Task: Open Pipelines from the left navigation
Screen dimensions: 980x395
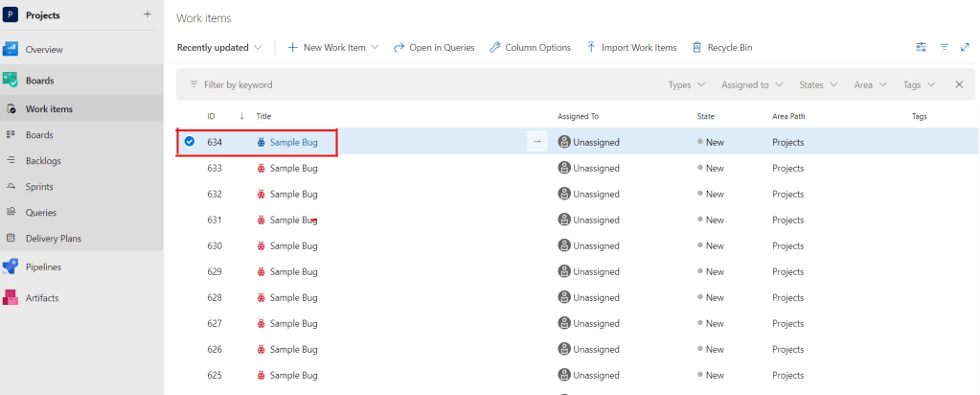Action: pos(43,267)
